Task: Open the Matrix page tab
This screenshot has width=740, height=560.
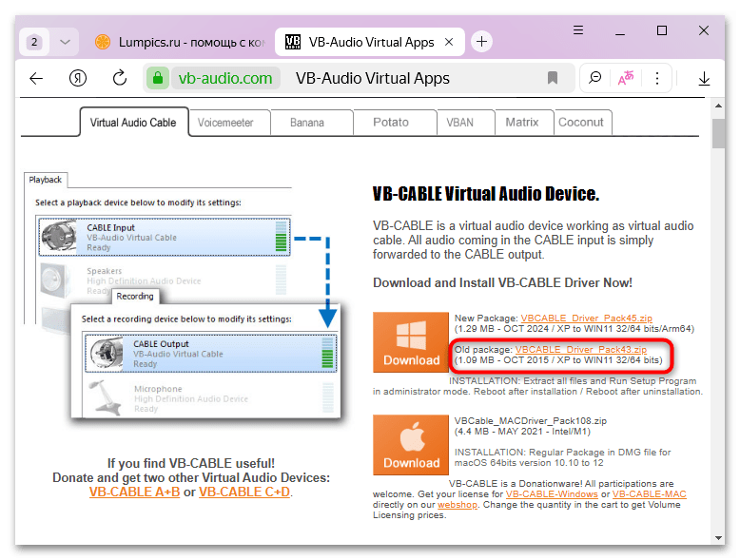Action: 522,123
